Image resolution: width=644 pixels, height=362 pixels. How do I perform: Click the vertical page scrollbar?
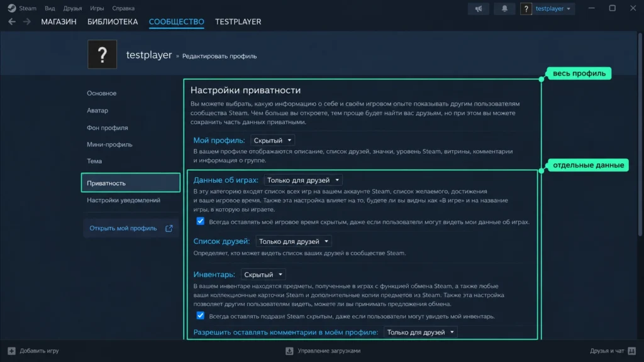click(x=640, y=136)
